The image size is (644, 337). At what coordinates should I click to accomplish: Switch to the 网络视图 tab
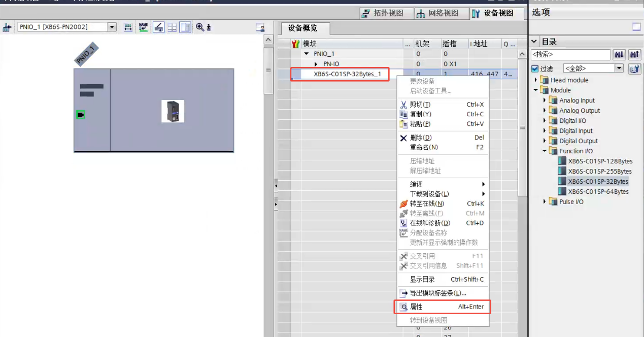point(437,13)
